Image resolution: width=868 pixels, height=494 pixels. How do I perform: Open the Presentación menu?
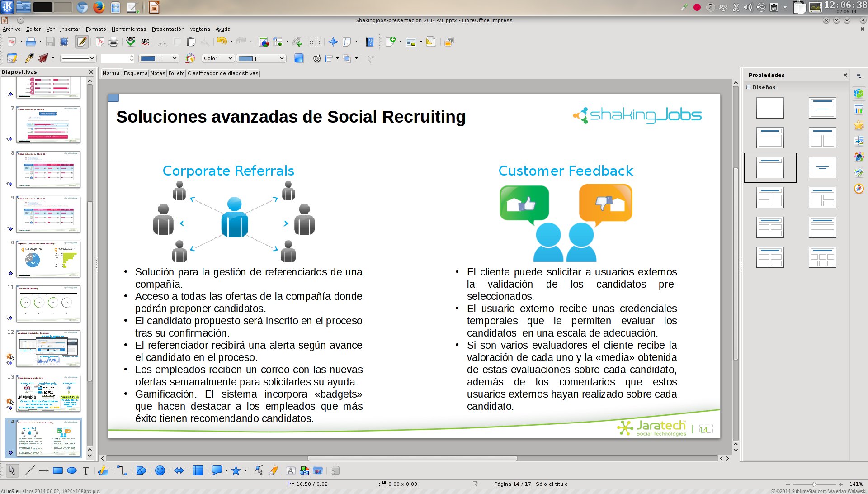168,29
